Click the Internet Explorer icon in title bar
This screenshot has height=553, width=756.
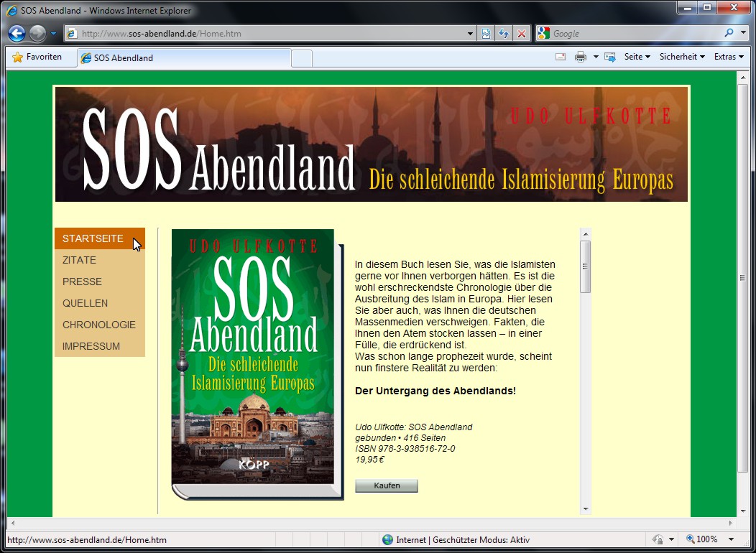[x=12, y=10]
